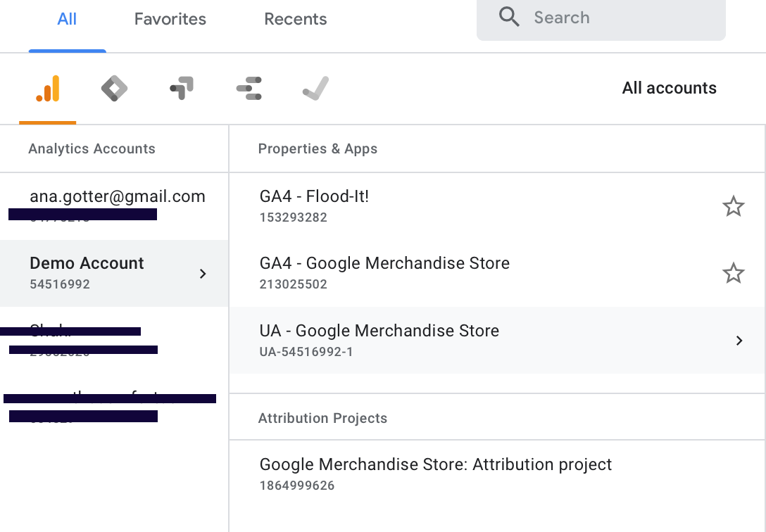Switch to Google Surveys checkmark icon
Viewport: 766px width, 532px height.
click(316, 89)
